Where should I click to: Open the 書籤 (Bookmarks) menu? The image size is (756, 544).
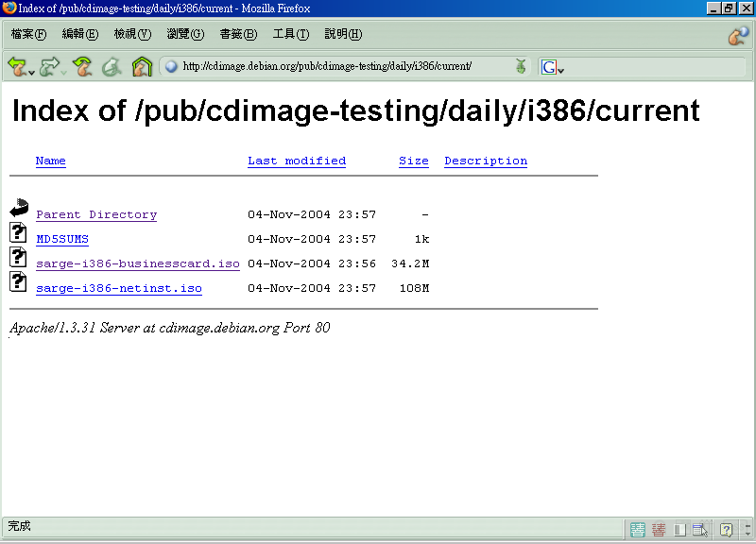(237, 34)
